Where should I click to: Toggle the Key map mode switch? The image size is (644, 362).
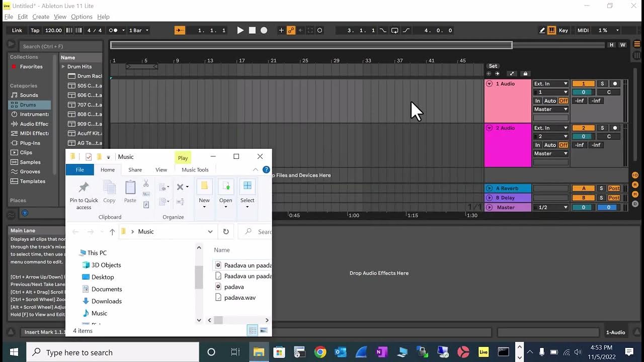(x=563, y=30)
